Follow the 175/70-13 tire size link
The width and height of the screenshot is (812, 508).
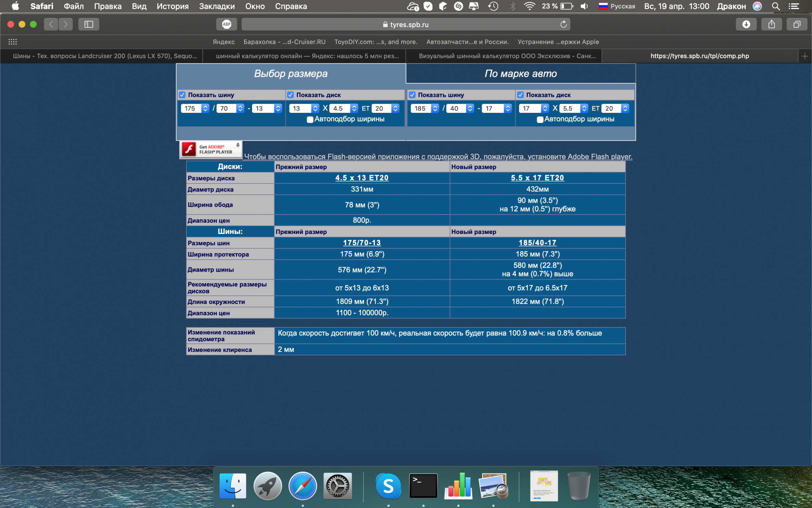point(362,242)
